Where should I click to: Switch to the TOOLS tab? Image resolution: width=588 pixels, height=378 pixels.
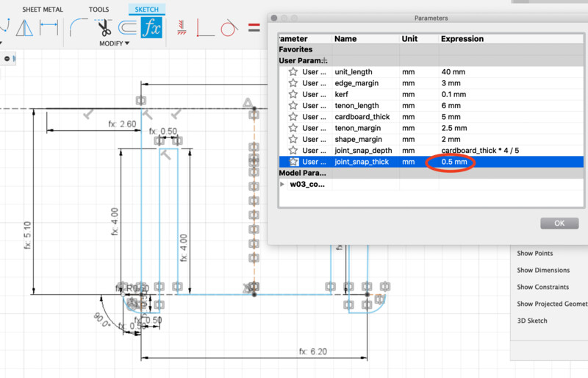[99, 10]
